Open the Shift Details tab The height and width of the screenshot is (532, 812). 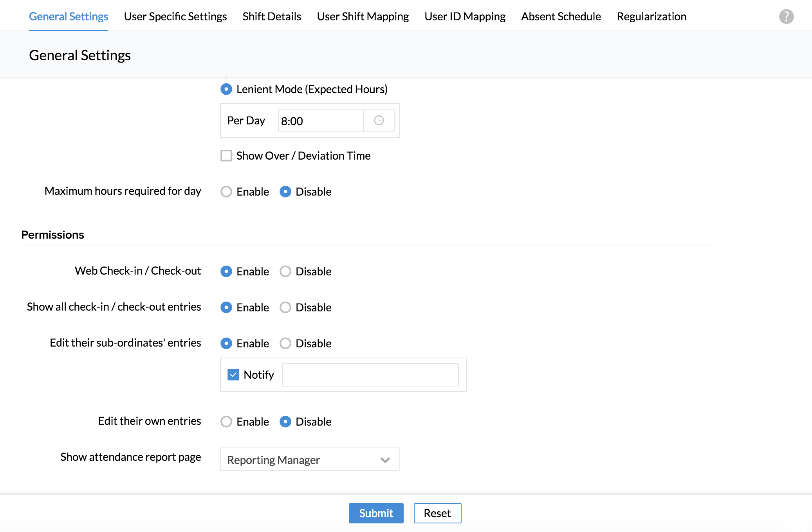272,16
